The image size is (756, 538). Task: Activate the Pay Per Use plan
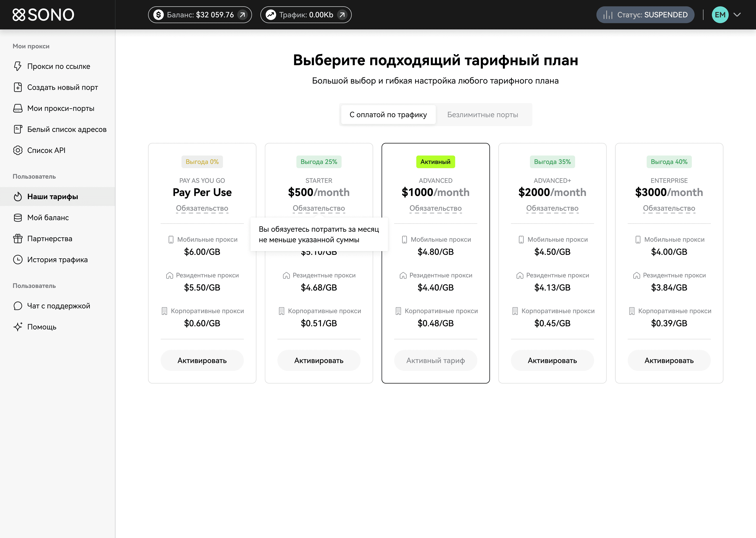point(202,361)
